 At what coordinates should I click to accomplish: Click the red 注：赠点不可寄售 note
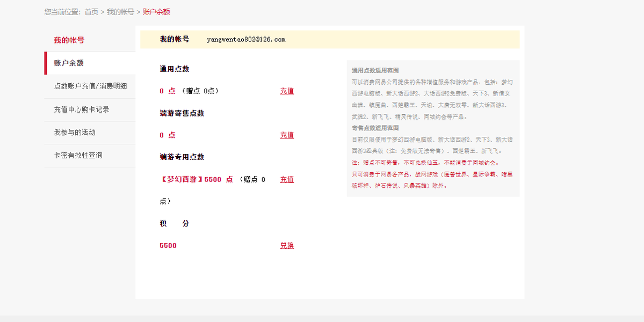pyautogui.click(x=425, y=163)
